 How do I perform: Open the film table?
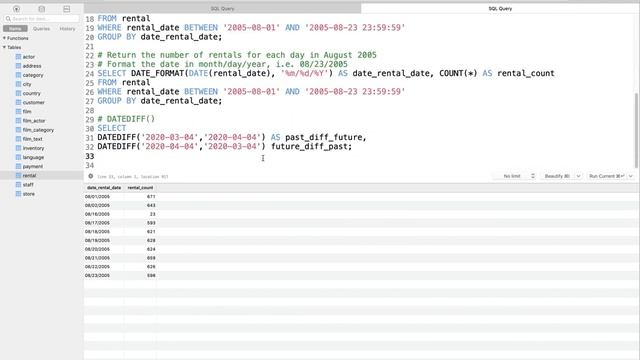pos(27,111)
